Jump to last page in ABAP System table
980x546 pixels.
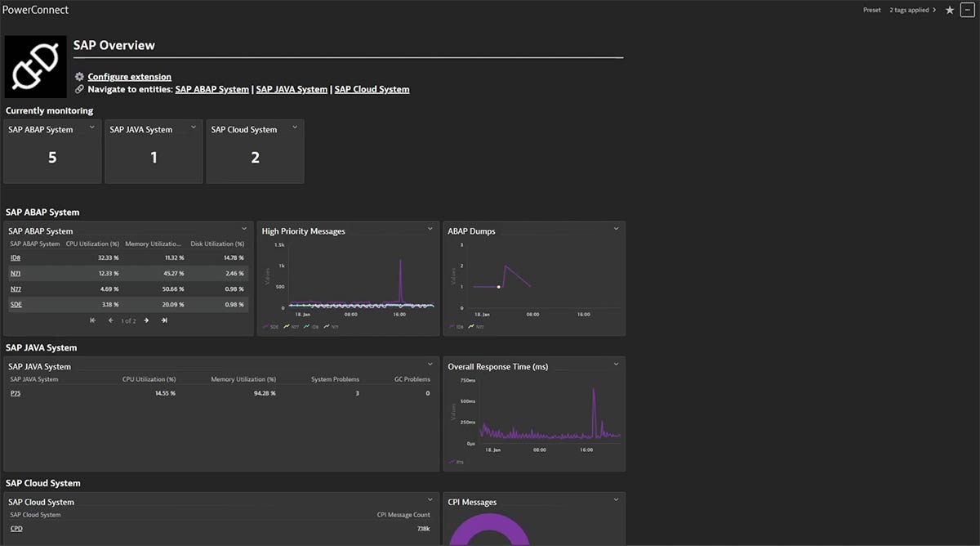coord(164,320)
